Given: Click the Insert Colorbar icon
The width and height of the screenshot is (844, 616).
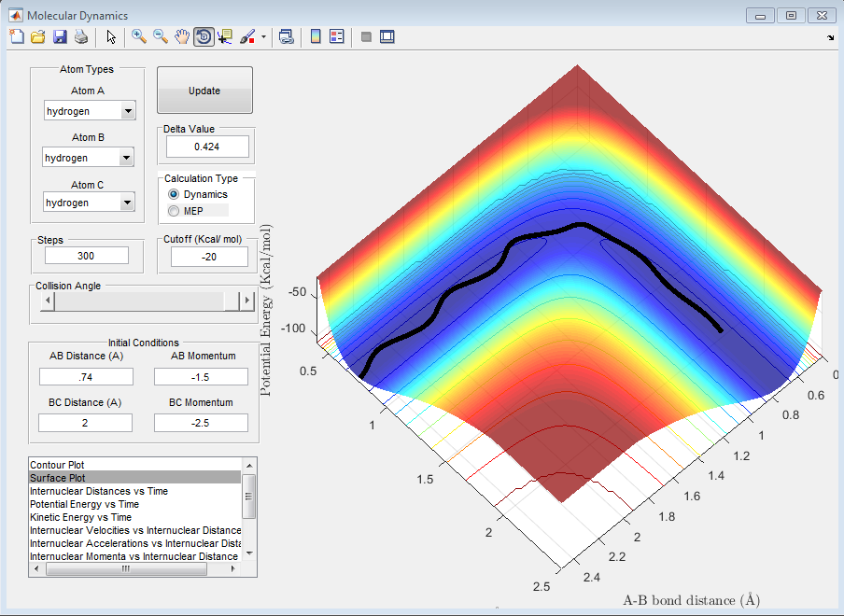Looking at the screenshot, I should [316, 36].
